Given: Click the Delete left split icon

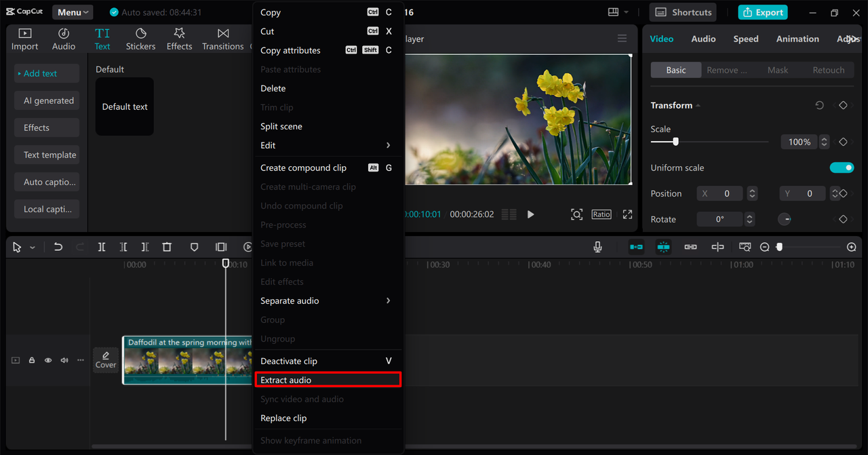Looking at the screenshot, I should (123, 247).
